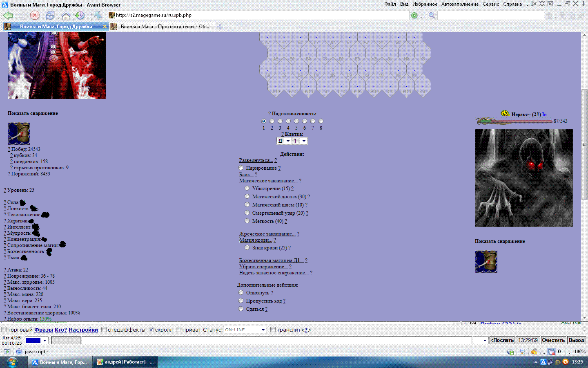Click Геракс's equipment item icon
Image resolution: width=588 pixels, height=368 pixels.
point(486,262)
